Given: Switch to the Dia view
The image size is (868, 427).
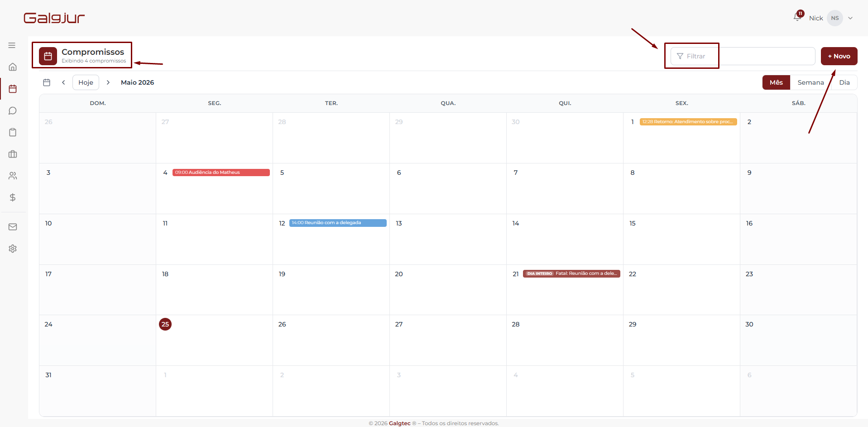Looking at the screenshot, I should [844, 82].
